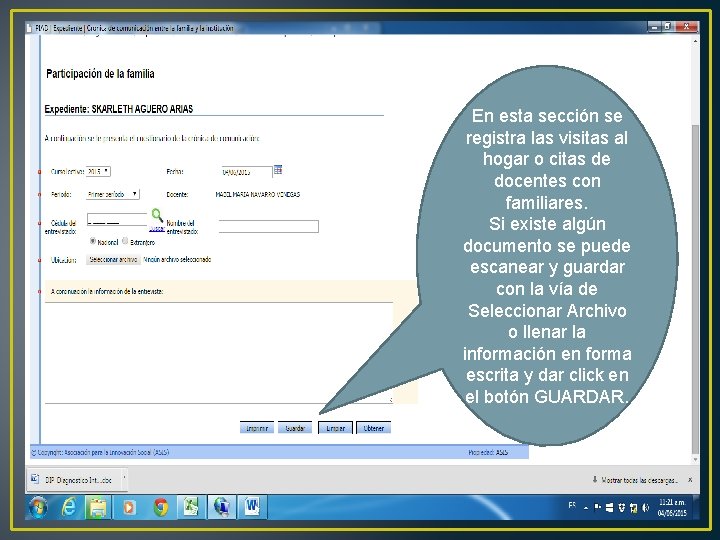Click the docente name MACEL MARIA NAVARRO VENEGAS
Screen dimensions: 720x540
click(x=258, y=195)
